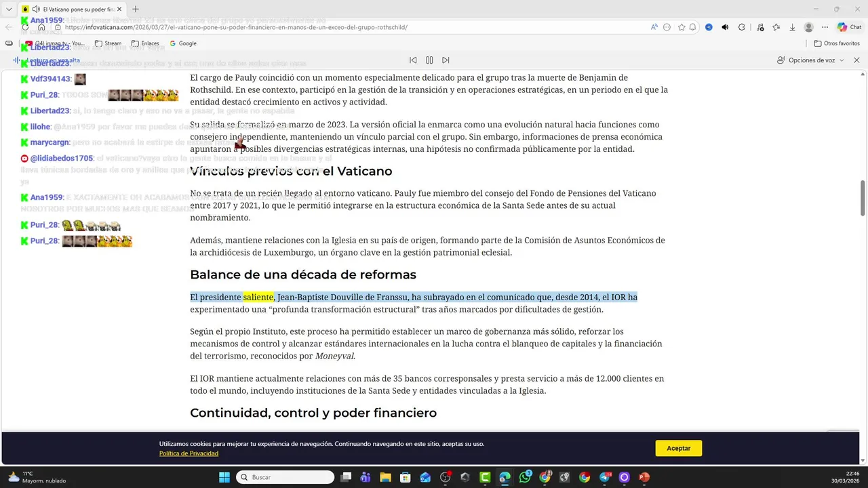Open the address bar more-options circle icon

click(x=667, y=27)
